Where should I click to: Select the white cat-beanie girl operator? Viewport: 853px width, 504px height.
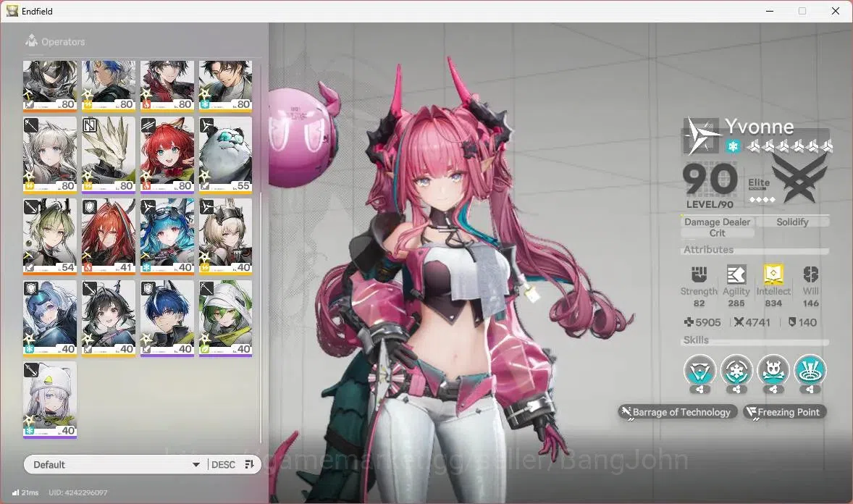pyautogui.click(x=50, y=400)
